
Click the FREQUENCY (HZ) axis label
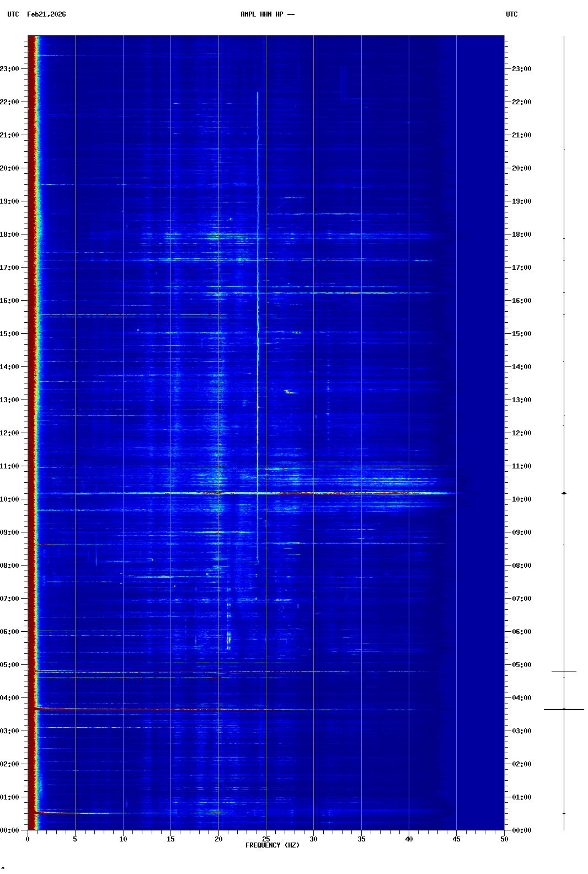tap(272, 845)
